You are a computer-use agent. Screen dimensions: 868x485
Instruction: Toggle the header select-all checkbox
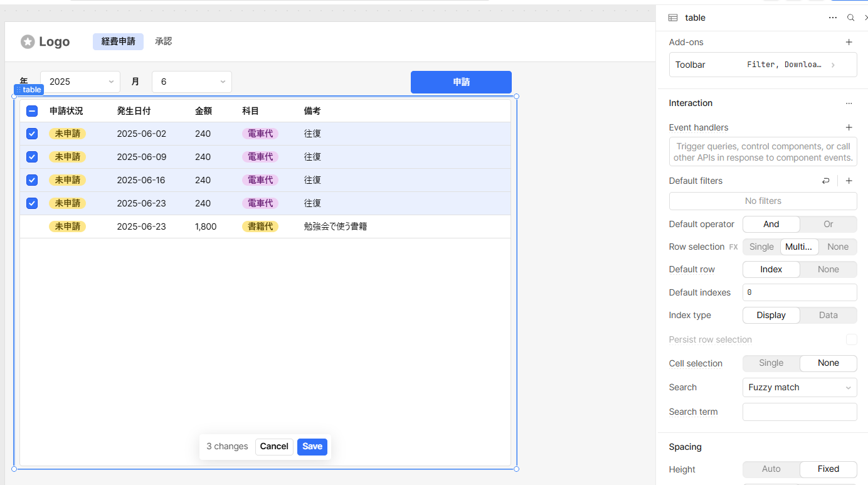tap(32, 111)
